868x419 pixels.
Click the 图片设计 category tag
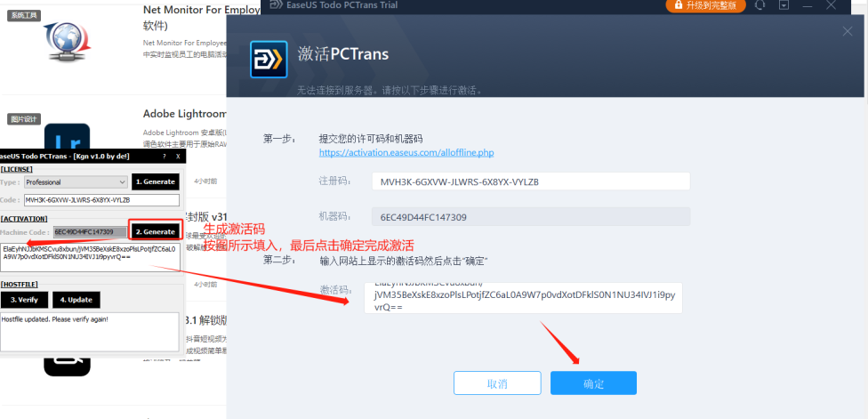24,119
